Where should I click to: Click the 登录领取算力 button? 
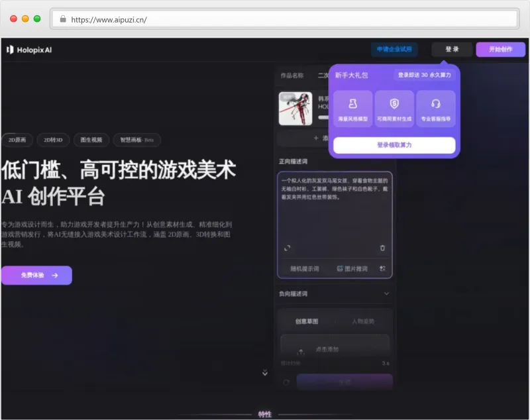click(394, 145)
